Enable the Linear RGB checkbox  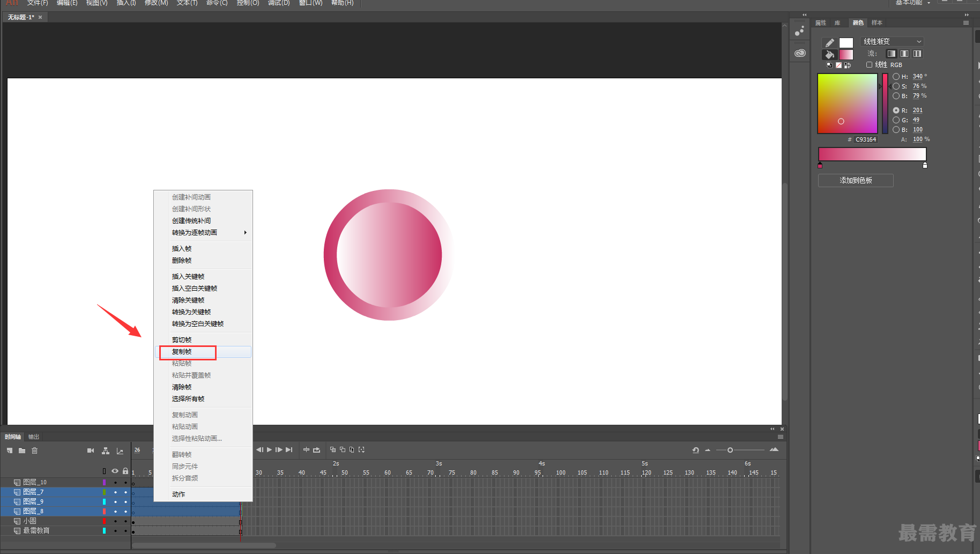point(869,64)
